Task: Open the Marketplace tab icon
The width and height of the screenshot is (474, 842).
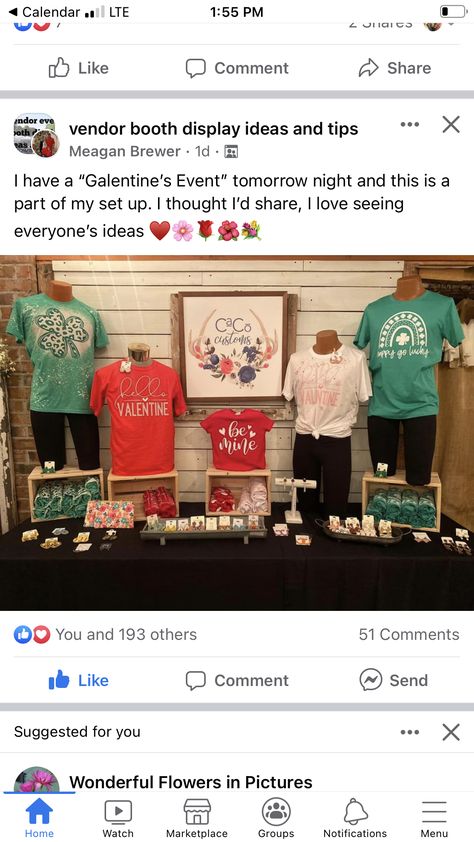Action: tap(197, 811)
